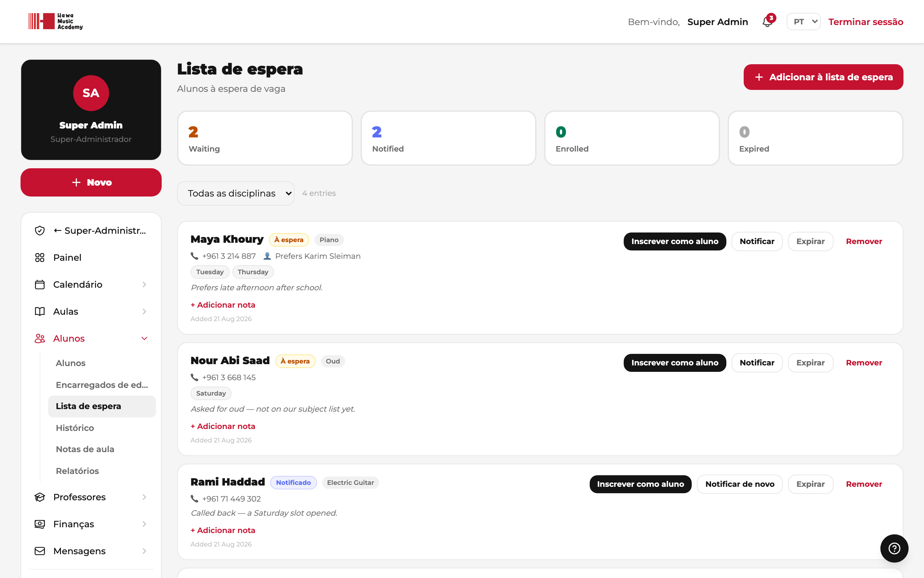
Task: Click the Painel grid icon
Action: [x=40, y=258]
